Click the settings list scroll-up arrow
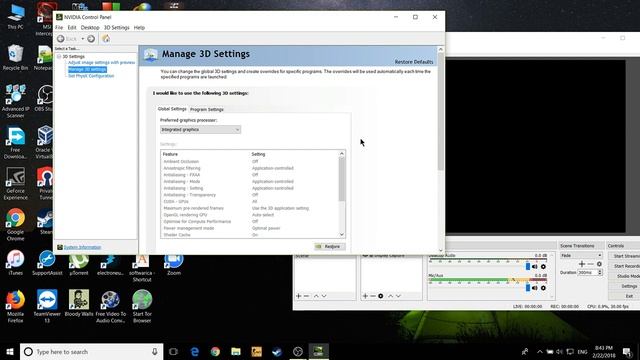Viewport: 640px width, 360px height. tap(342, 154)
